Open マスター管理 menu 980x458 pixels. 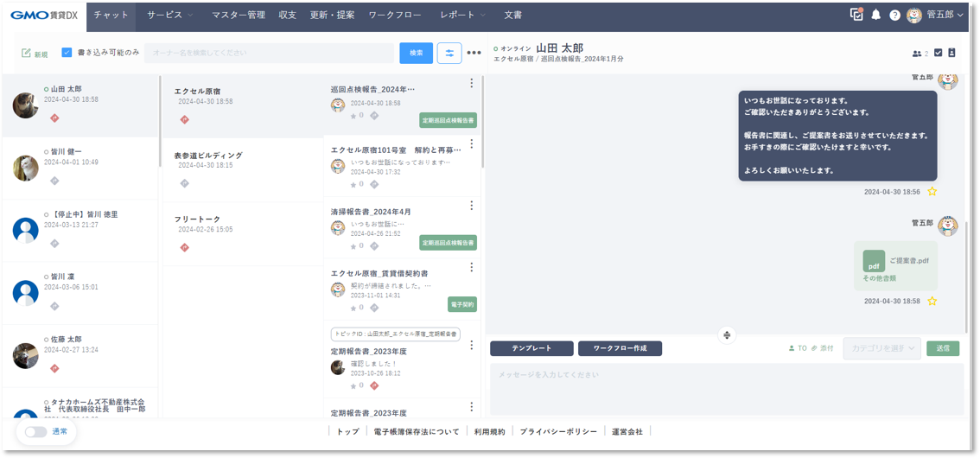click(x=239, y=15)
